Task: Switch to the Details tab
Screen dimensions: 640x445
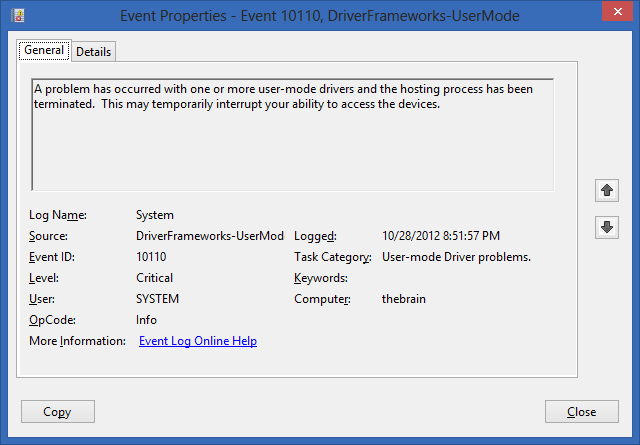Action: pyautogui.click(x=93, y=52)
